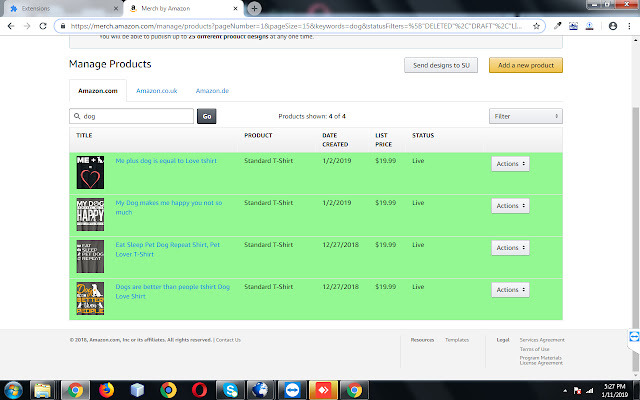
Task: Open TeamViewer from the taskbar
Action: click(292, 390)
